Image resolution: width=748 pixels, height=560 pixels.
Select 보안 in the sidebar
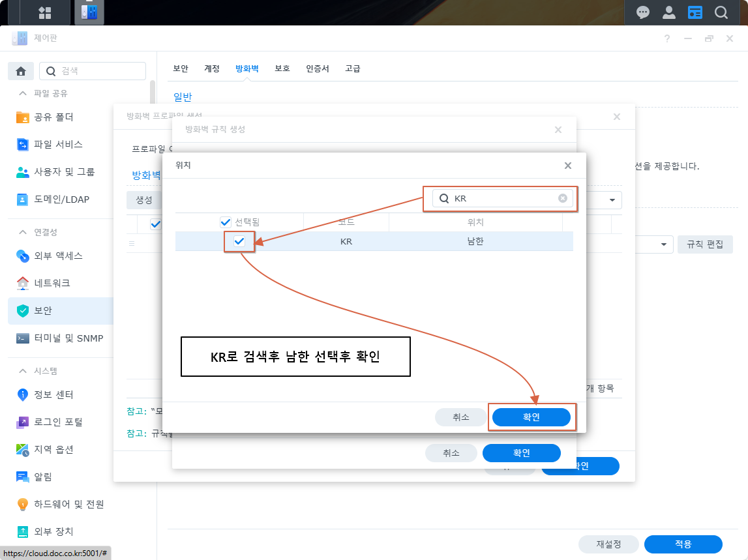pyautogui.click(x=61, y=311)
